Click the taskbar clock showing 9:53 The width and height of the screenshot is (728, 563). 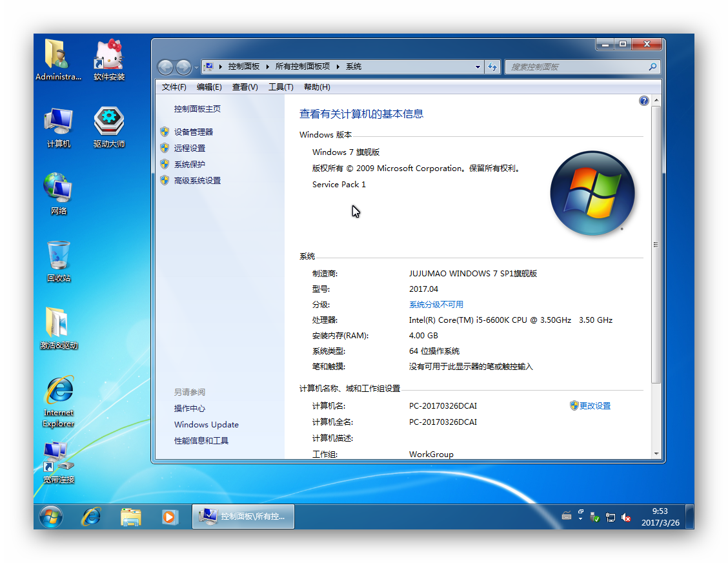pos(660,517)
